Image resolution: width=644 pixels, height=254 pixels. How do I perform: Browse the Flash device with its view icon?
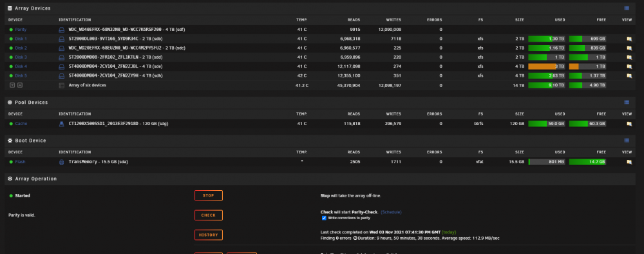pyautogui.click(x=629, y=162)
